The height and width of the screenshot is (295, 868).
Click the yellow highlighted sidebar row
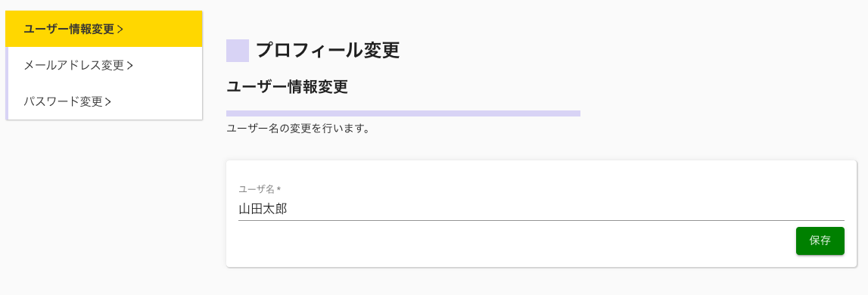(x=104, y=29)
